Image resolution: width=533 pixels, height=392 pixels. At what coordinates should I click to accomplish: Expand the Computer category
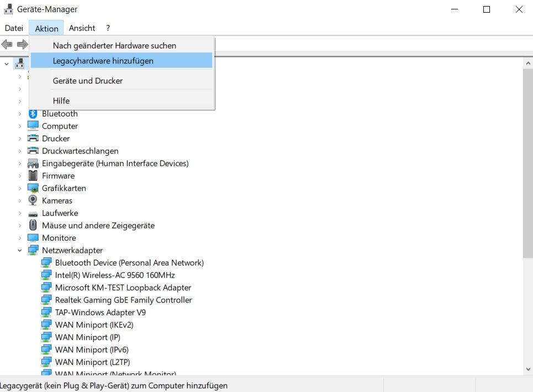pos(20,126)
